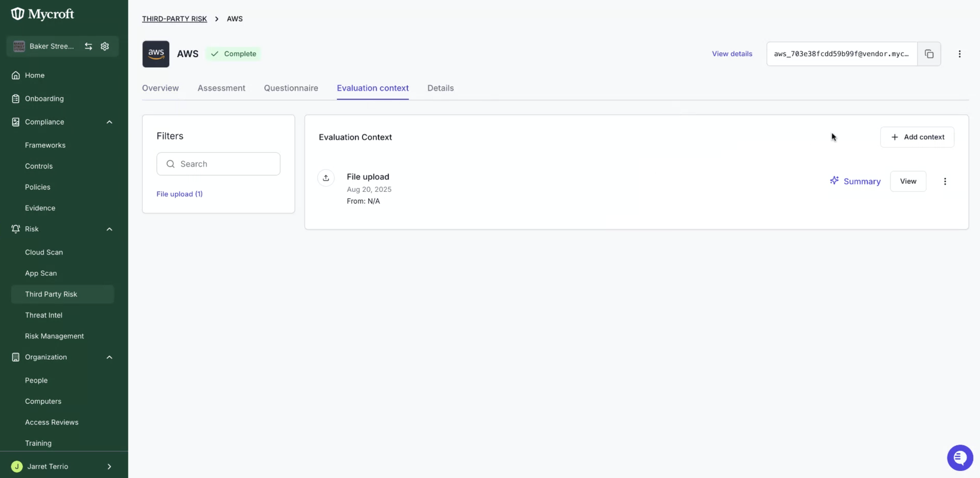The height and width of the screenshot is (478, 980).
Task: Copy the AWS vendor email address
Action: (x=929, y=54)
